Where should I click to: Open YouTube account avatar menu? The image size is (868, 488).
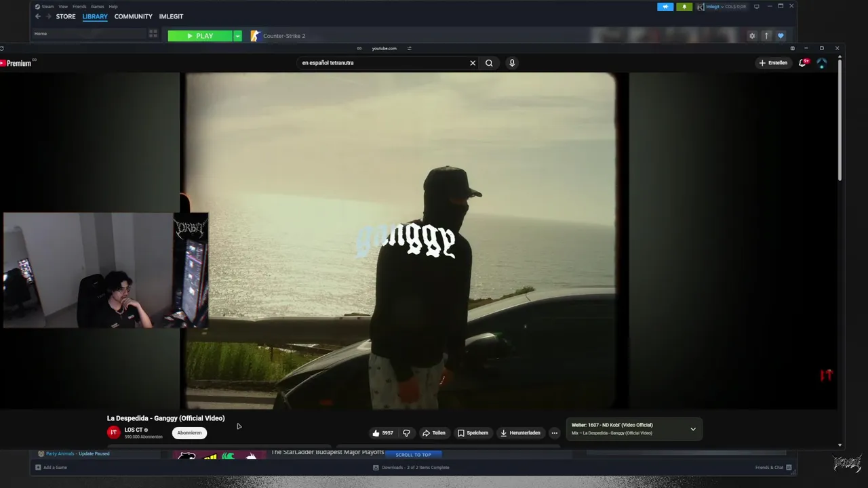click(822, 63)
